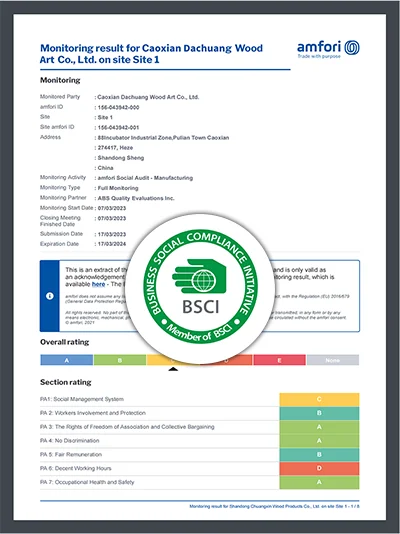Screen dimensions: 400x534
Task: Click the 'Full Monitoring' type value
Action: (118, 188)
